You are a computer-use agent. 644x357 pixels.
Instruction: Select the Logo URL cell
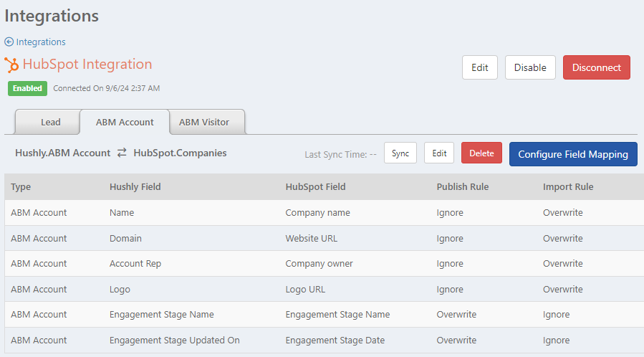tap(305, 290)
